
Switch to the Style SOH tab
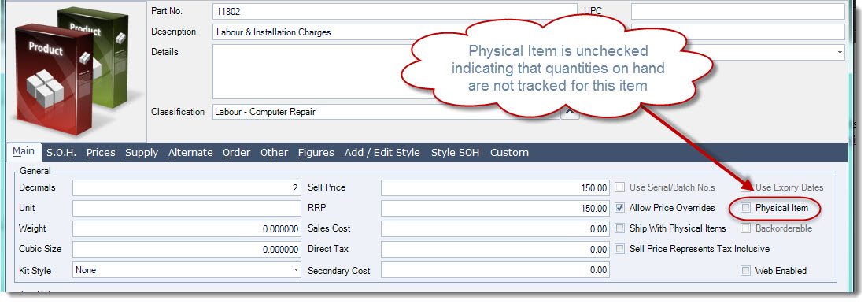(455, 152)
